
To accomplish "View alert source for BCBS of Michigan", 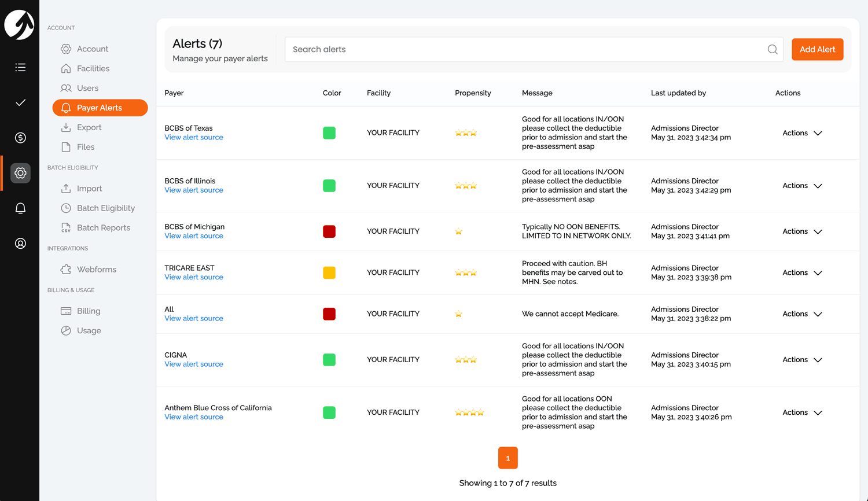I will pos(194,236).
